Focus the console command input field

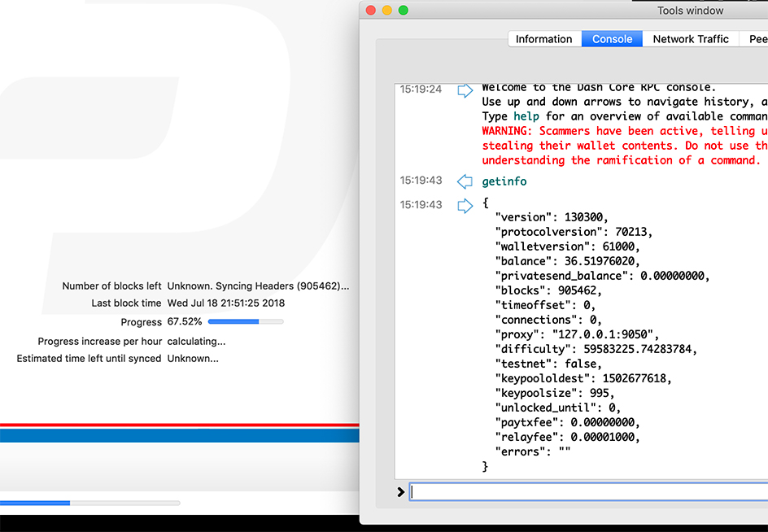(589, 491)
